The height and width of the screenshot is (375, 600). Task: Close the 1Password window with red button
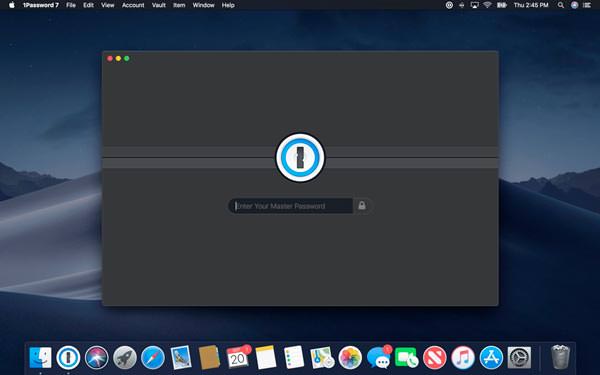pos(110,59)
